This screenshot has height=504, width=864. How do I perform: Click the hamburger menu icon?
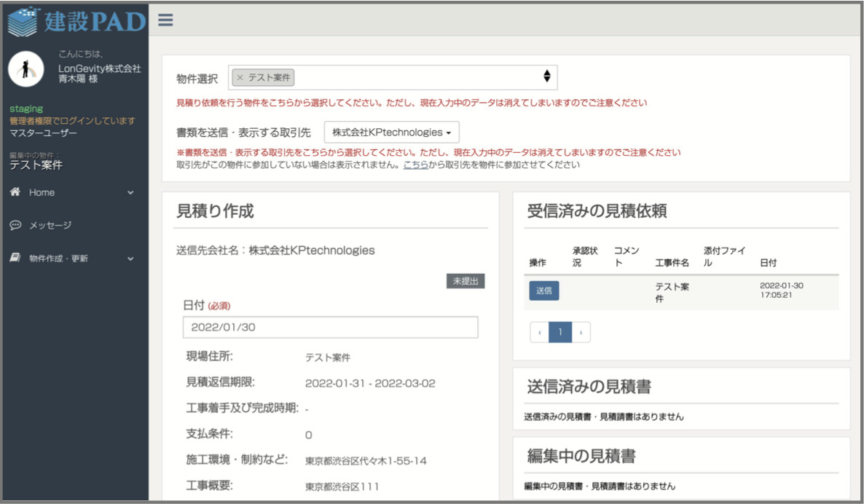coord(164,21)
